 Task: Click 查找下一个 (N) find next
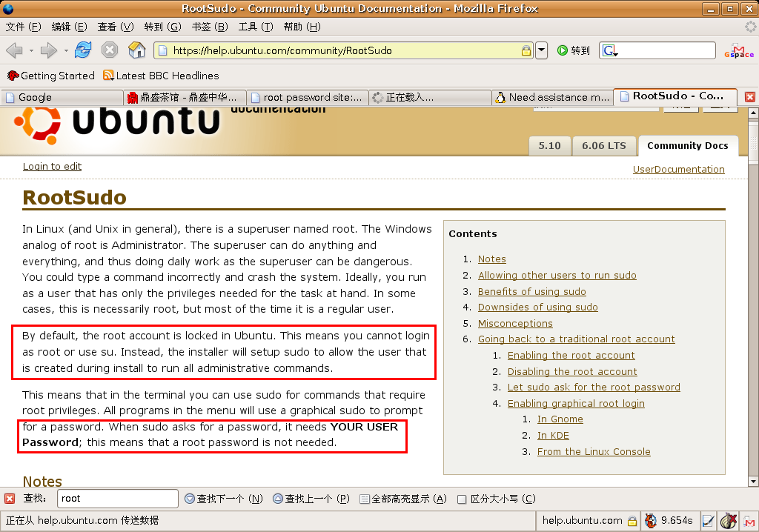point(224,499)
